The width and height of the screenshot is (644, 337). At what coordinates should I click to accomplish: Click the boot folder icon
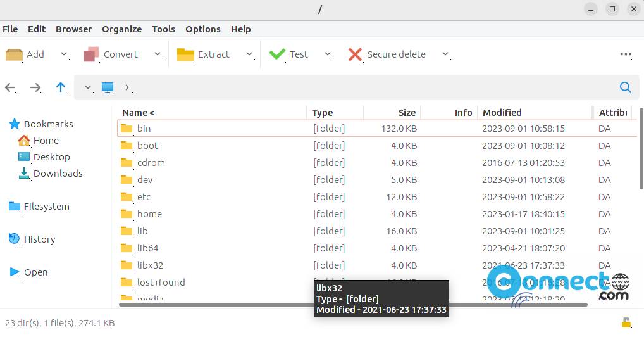pyautogui.click(x=127, y=146)
